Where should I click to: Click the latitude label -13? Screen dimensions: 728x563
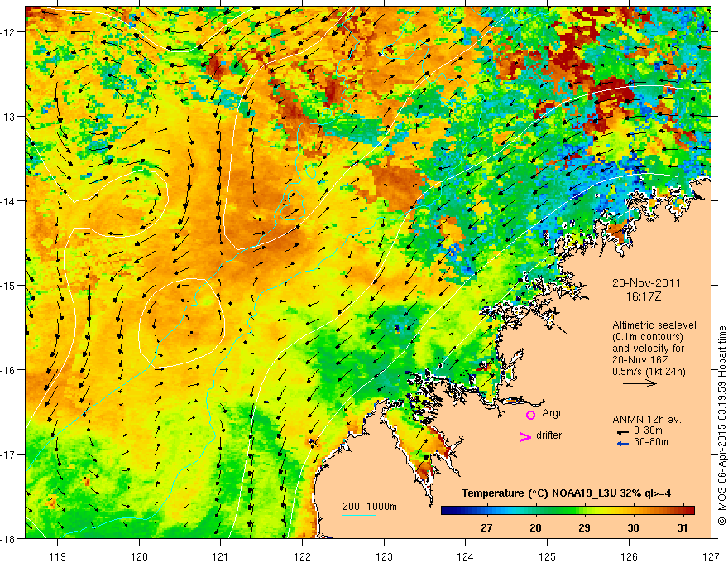9,116
